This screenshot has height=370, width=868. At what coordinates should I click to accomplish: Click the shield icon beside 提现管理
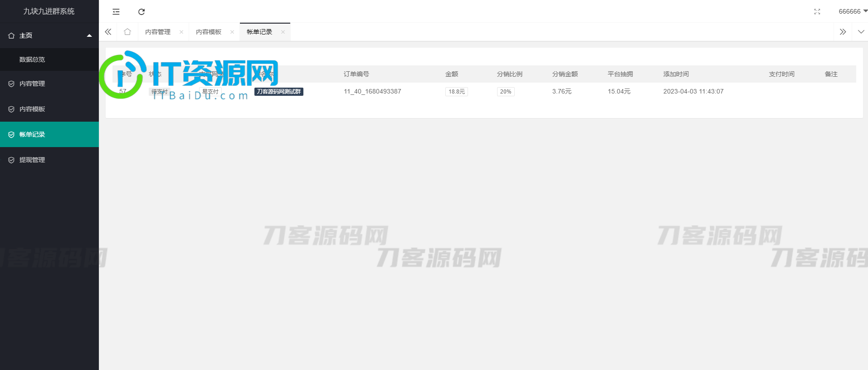click(11, 160)
